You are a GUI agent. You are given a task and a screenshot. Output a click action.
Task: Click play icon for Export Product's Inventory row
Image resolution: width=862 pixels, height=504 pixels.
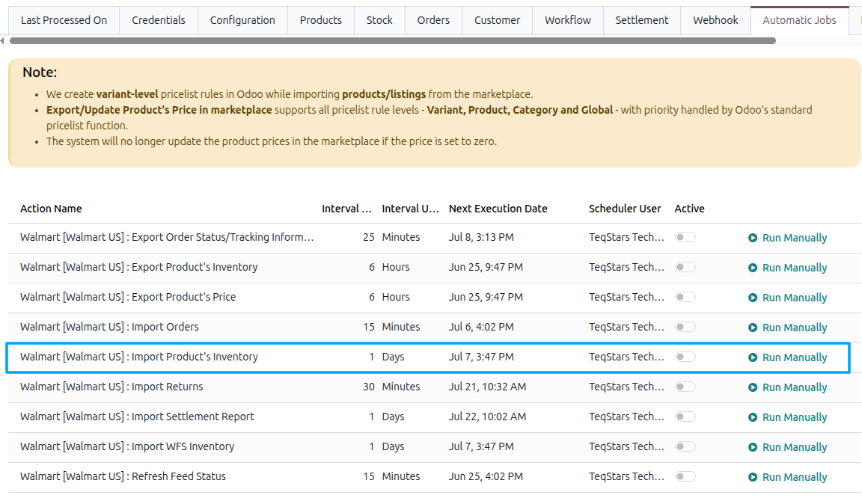pyautogui.click(x=753, y=268)
